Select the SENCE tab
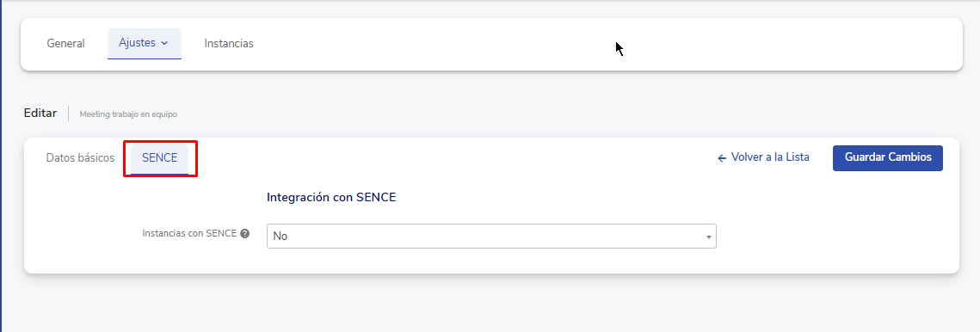The height and width of the screenshot is (332, 980). click(159, 158)
